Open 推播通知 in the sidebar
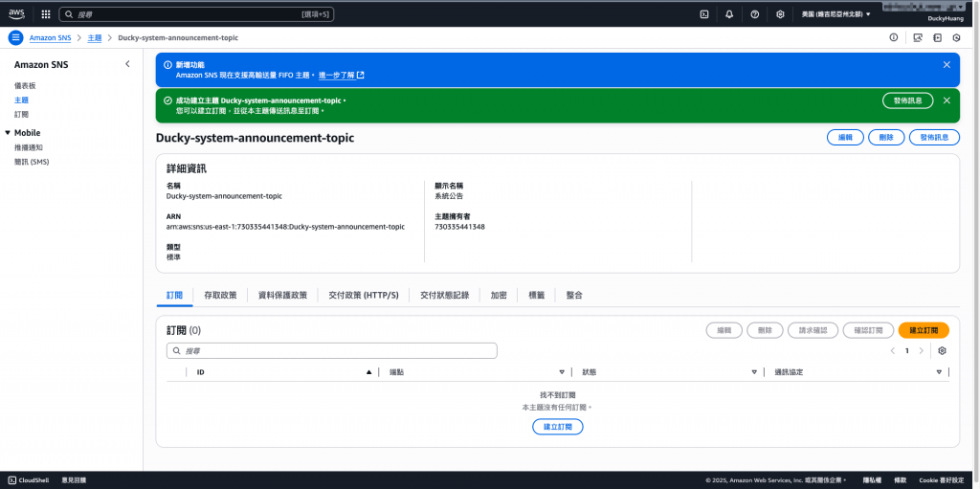Image resolution: width=980 pixels, height=489 pixels. 29,147
